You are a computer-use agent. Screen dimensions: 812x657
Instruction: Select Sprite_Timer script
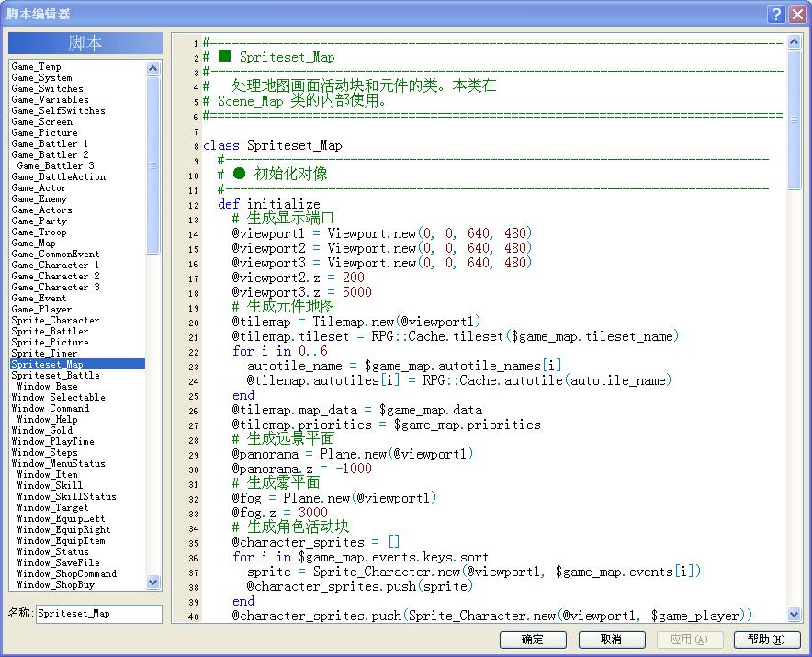tap(44, 354)
